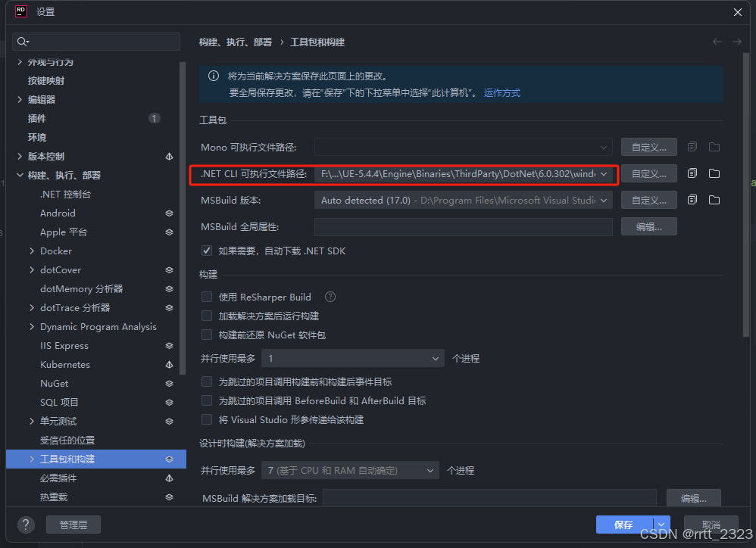Click the layer icon next to Android
The width and height of the screenshot is (756, 548).
coord(169,213)
